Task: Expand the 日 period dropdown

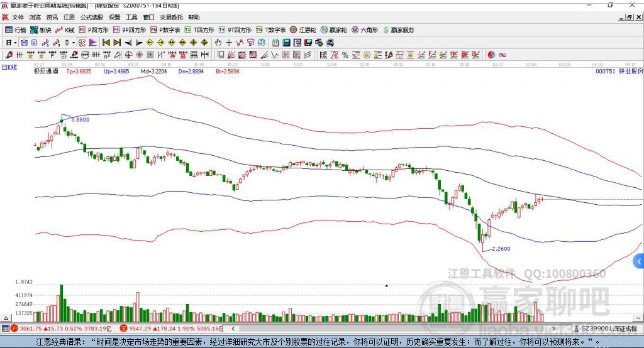Action: click(x=15, y=43)
